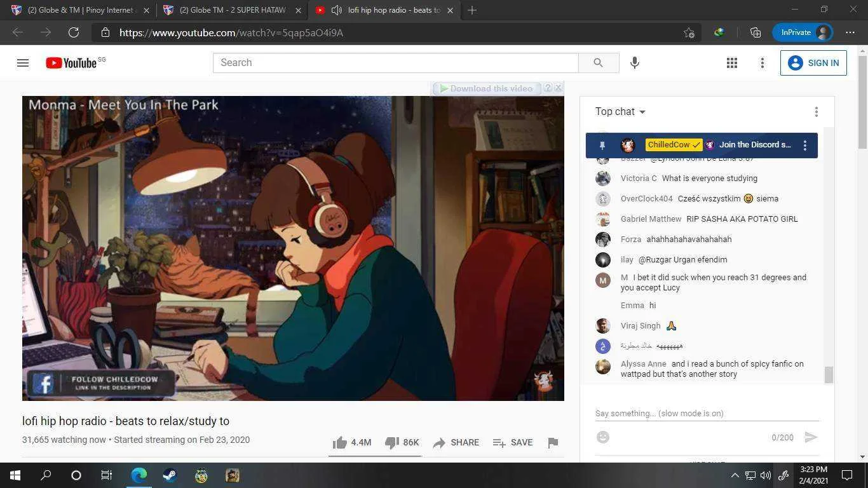Viewport: 868px width, 488px height.
Task: Dislike the video with thumbs down
Action: pyautogui.click(x=402, y=442)
